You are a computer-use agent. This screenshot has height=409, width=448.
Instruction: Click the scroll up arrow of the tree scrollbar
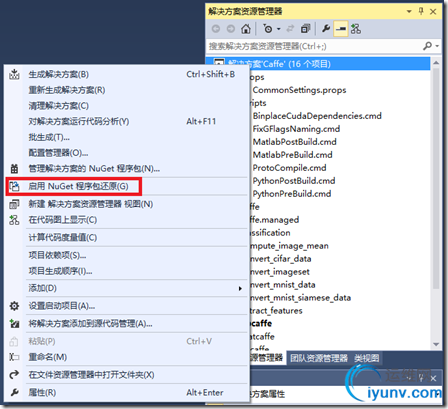(436, 63)
